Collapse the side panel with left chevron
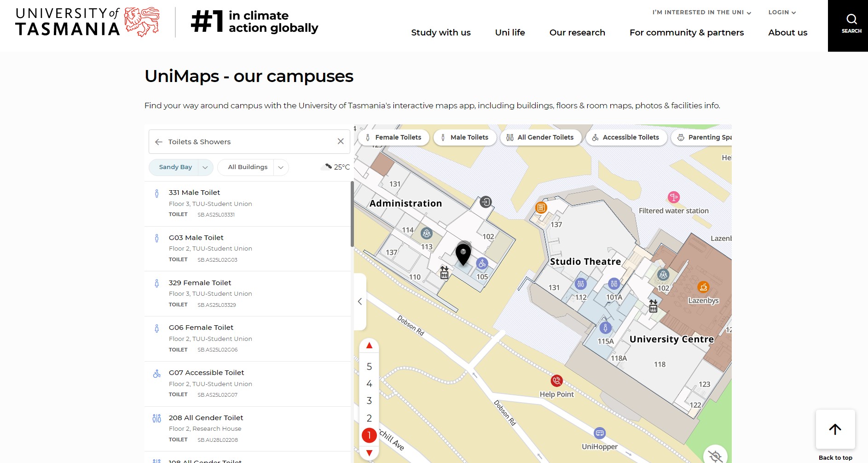 click(x=360, y=302)
